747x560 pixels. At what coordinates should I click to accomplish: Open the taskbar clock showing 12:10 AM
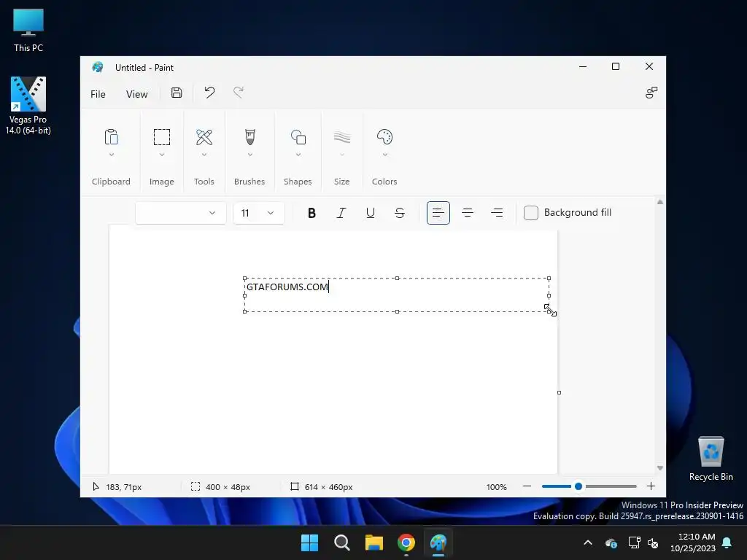tap(693, 542)
